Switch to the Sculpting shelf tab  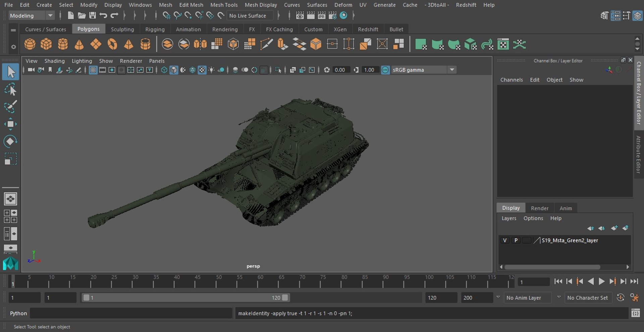(122, 29)
